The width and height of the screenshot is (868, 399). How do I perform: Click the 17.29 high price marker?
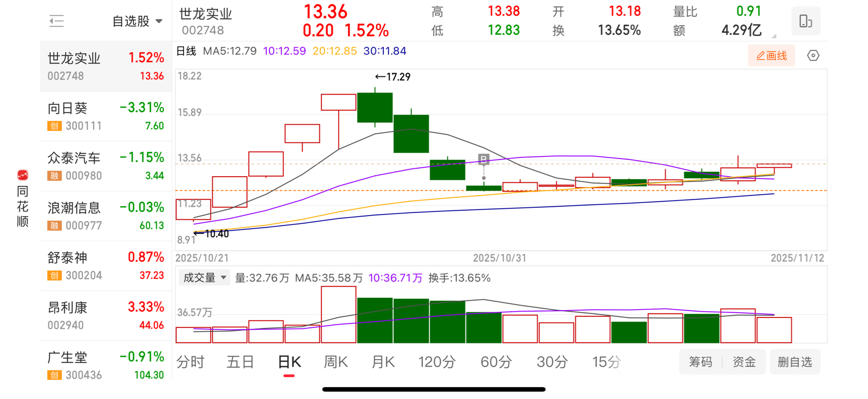(x=393, y=77)
